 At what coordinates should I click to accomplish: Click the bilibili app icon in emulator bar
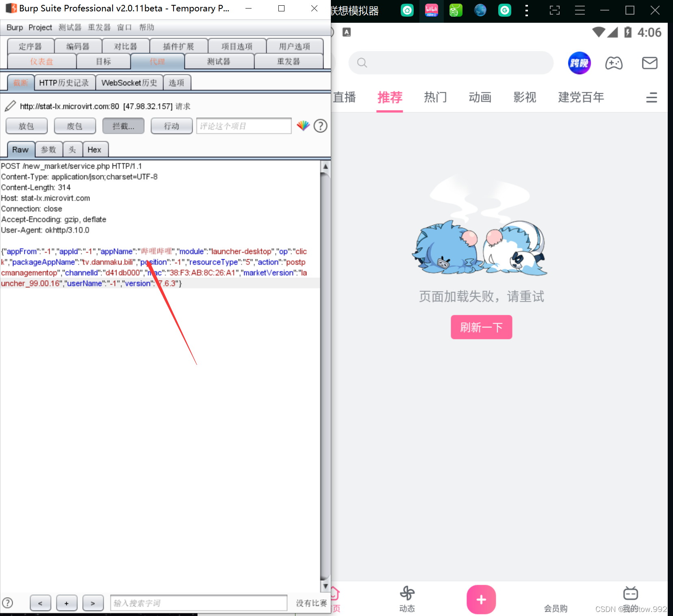[x=431, y=10]
